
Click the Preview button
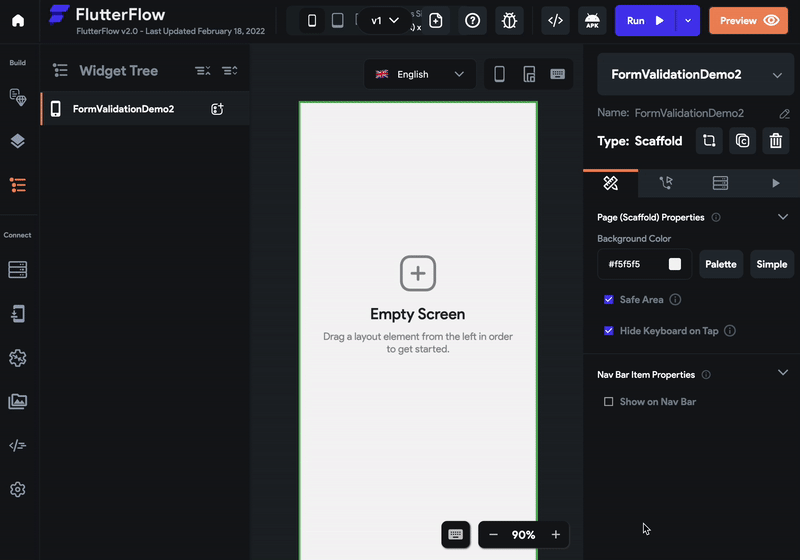pos(748,20)
